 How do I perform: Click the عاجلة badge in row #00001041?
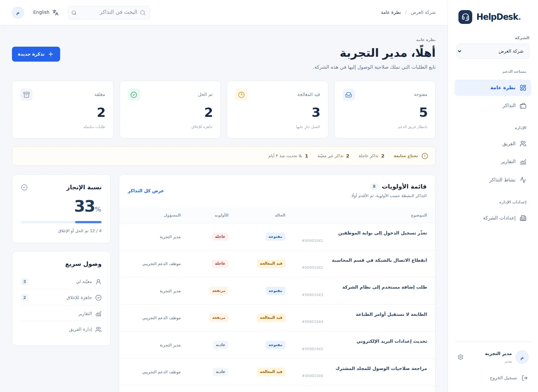[220, 237]
